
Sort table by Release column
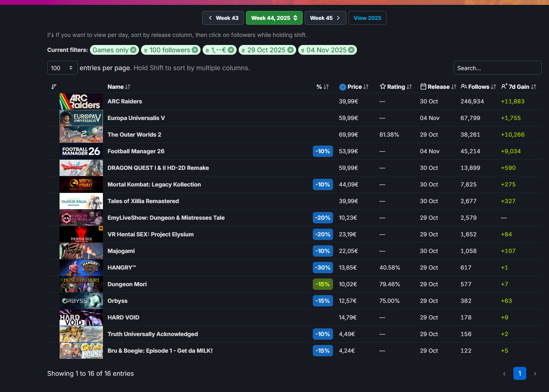point(438,87)
